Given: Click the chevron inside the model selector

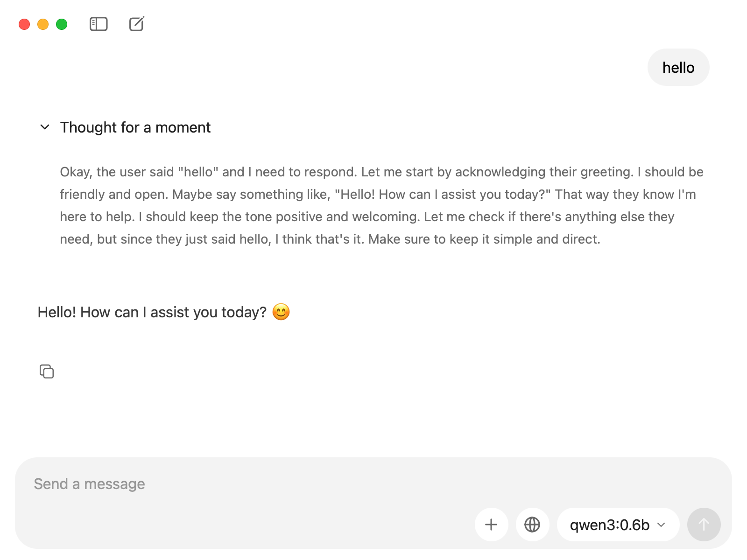Looking at the screenshot, I should point(661,525).
